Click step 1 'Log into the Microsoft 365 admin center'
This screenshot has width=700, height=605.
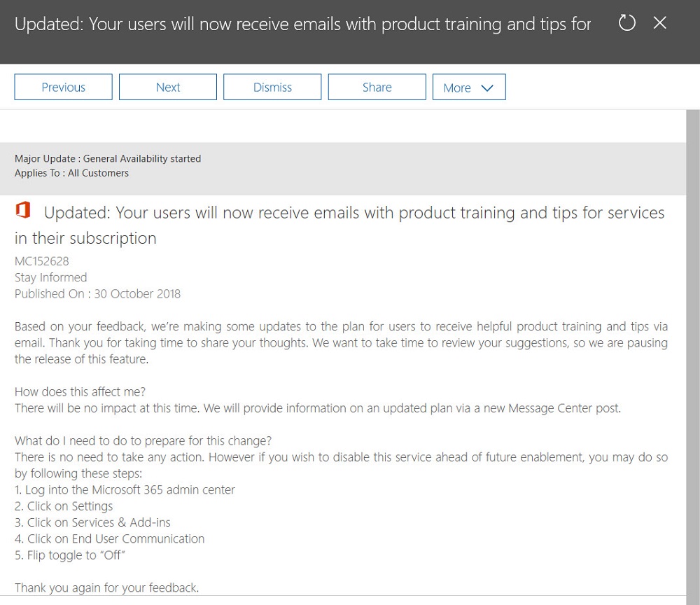125,490
